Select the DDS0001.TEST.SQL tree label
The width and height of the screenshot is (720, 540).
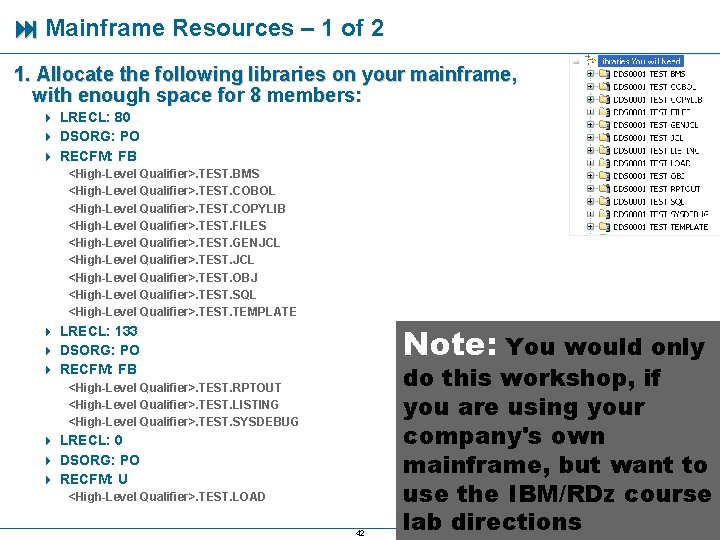point(649,202)
